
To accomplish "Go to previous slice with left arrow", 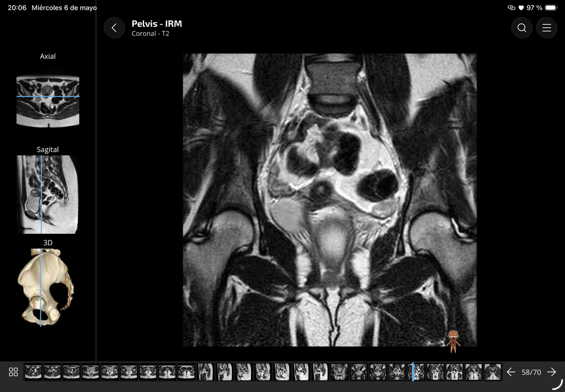I will [x=511, y=372].
